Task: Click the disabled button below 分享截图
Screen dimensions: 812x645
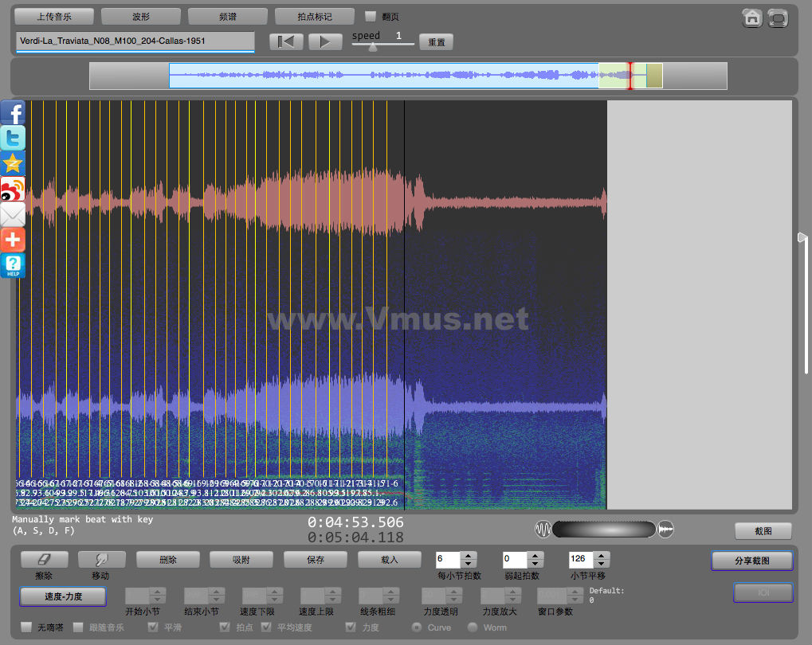Action: (763, 592)
